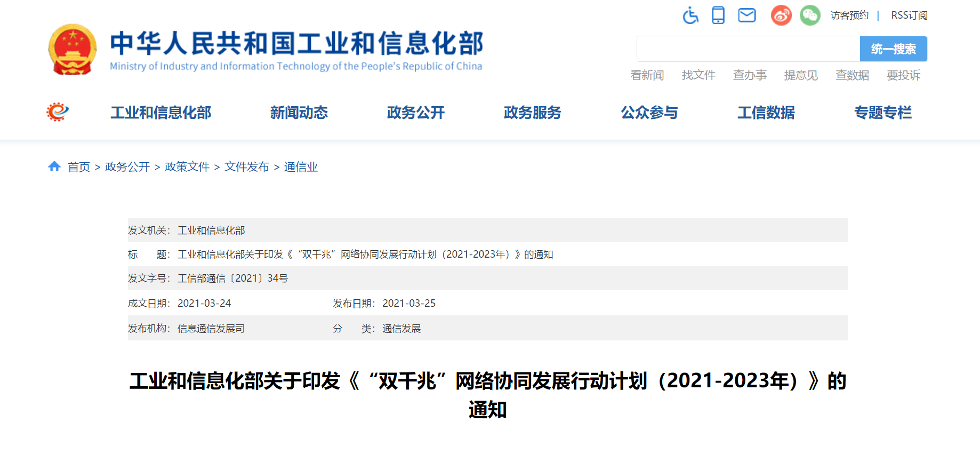Open the Weibo social media icon
The width and height of the screenshot is (980, 454).
[x=781, y=15]
